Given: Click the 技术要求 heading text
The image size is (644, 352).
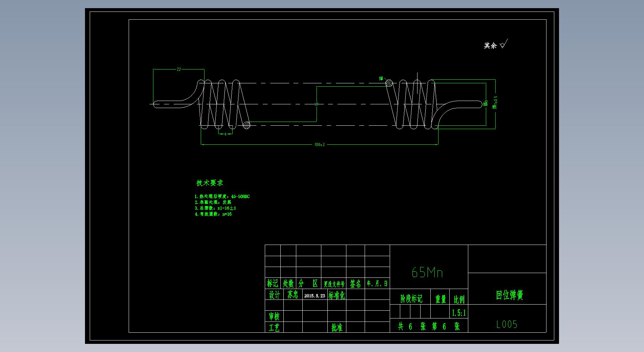Looking at the screenshot, I should tap(210, 183).
